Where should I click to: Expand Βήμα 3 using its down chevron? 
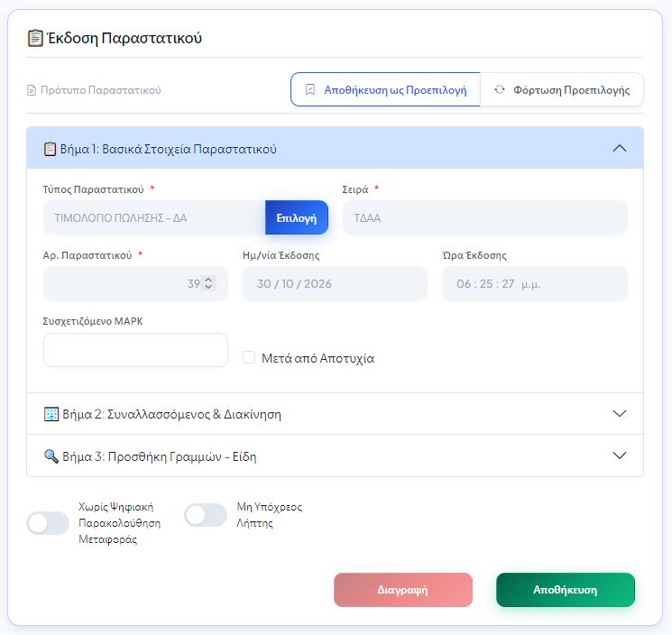[620, 455]
